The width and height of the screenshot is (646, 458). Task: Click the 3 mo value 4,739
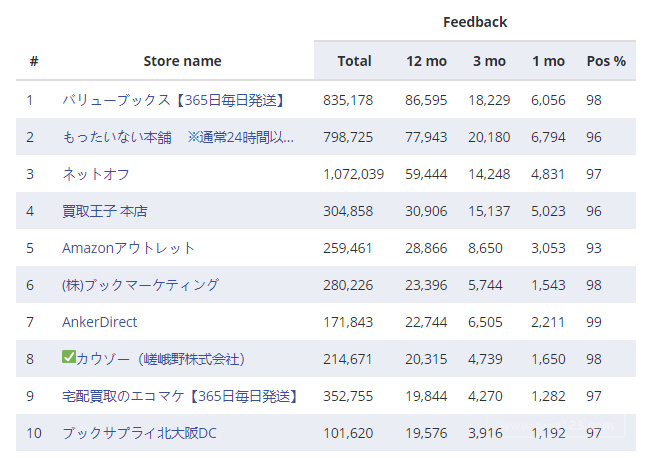click(485, 359)
